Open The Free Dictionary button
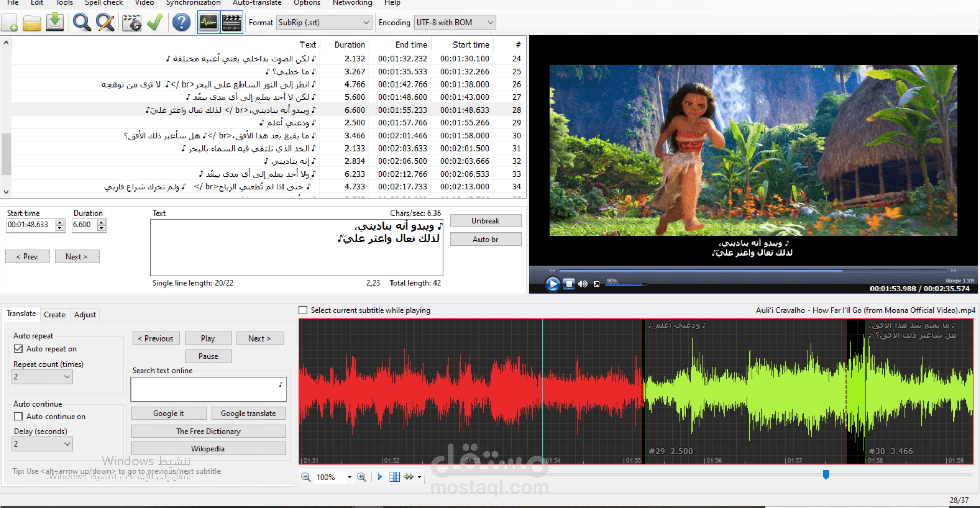The width and height of the screenshot is (980, 508). click(208, 431)
